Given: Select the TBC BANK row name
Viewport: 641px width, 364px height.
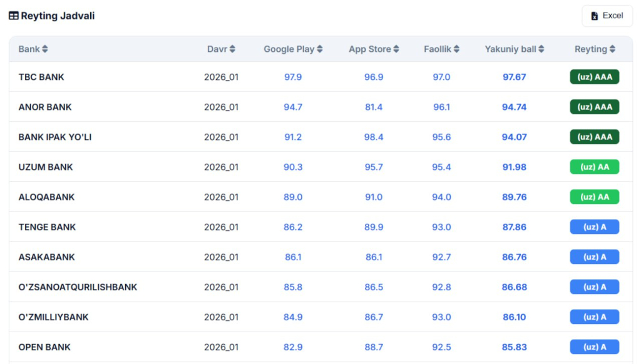Looking at the screenshot, I should tap(41, 77).
